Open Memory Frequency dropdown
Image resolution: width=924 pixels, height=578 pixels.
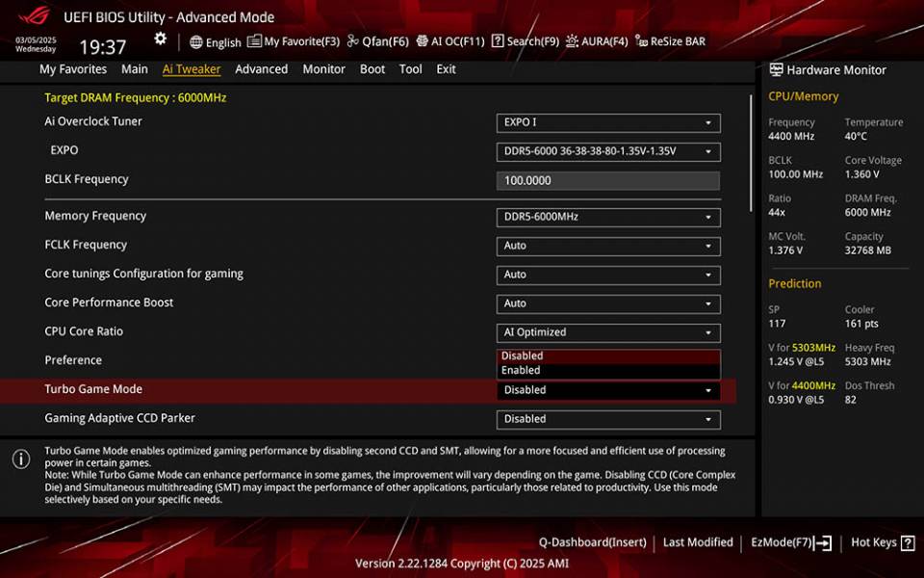pyautogui.click(x=608, y=217)
